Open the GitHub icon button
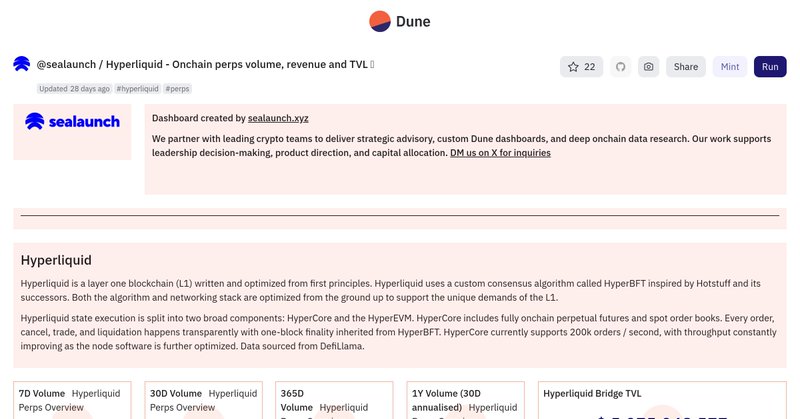 click(x=620, y=67)
